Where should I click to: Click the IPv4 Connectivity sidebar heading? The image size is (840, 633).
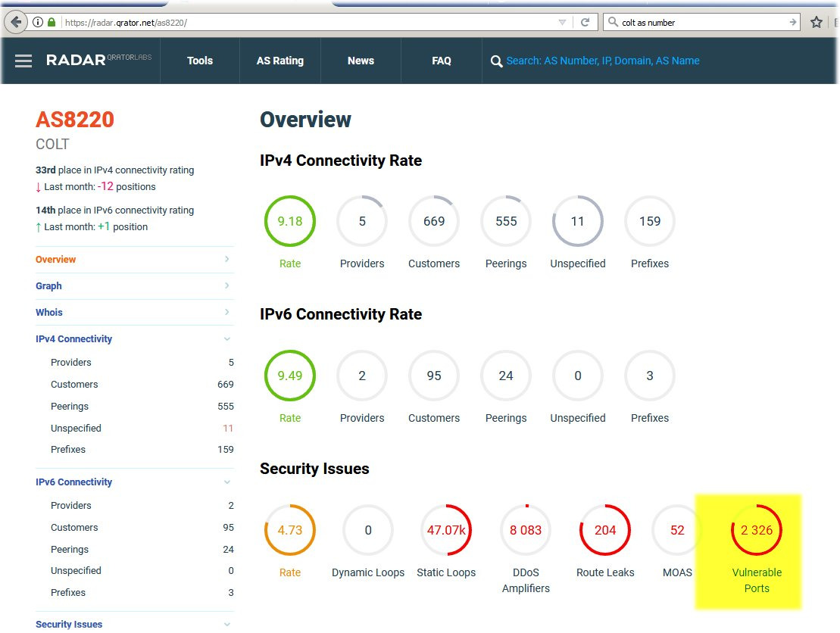click(74, 339)
